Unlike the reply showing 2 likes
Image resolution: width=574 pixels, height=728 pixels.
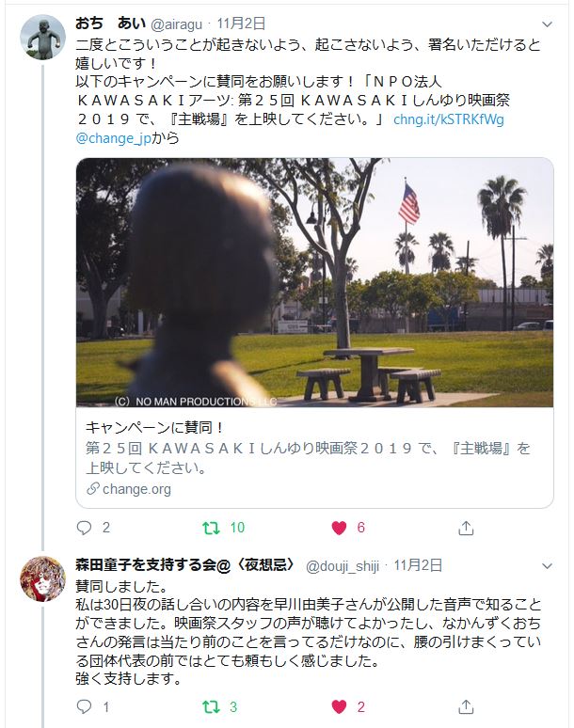(x=339, y=706)
